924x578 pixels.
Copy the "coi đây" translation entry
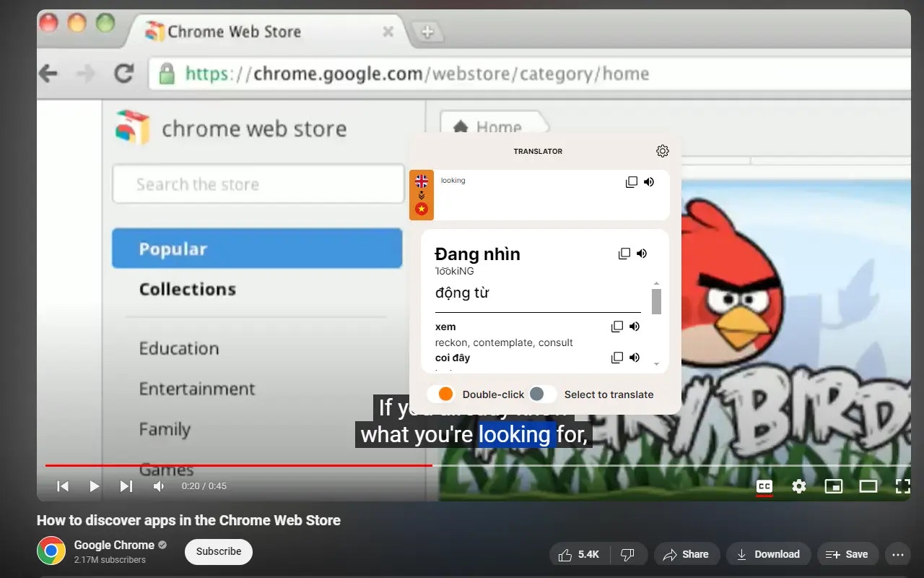pos(617,358)
